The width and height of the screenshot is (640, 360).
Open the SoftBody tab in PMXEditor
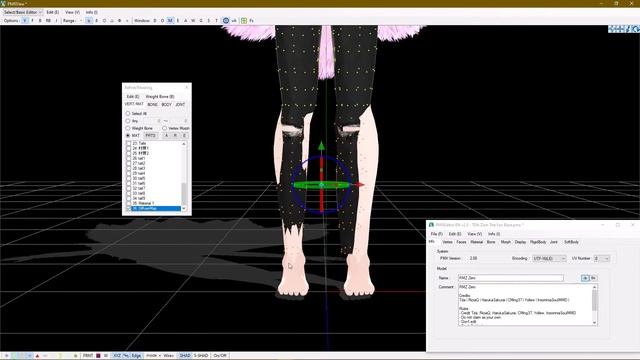[x=571, y=242]
